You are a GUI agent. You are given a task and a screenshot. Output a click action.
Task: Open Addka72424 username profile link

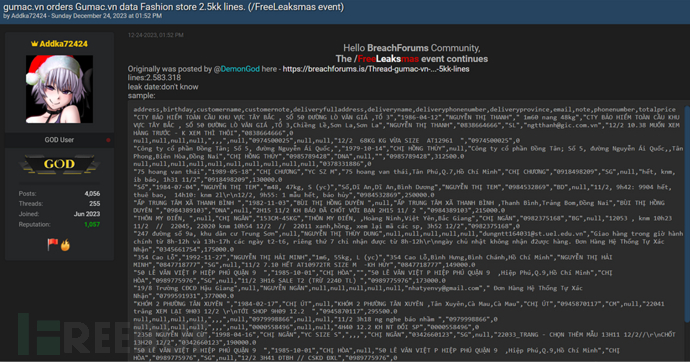click(x=64, y=44)
